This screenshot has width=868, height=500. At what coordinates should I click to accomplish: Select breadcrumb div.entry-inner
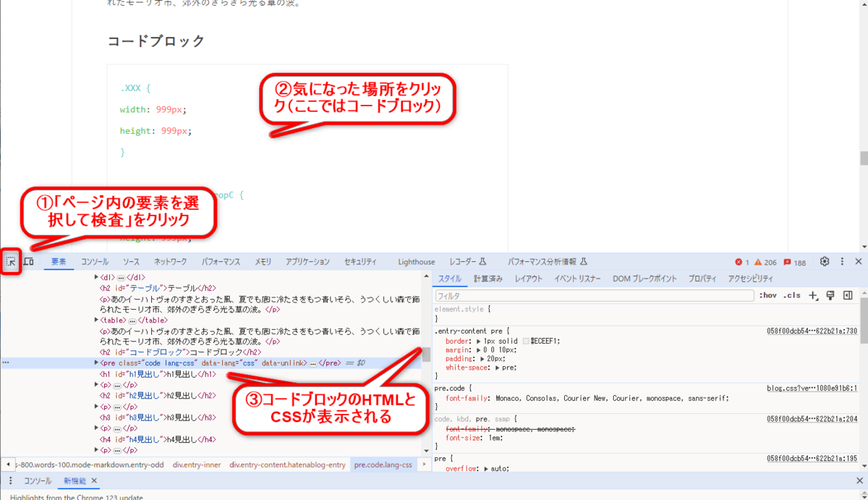[197, 465]
